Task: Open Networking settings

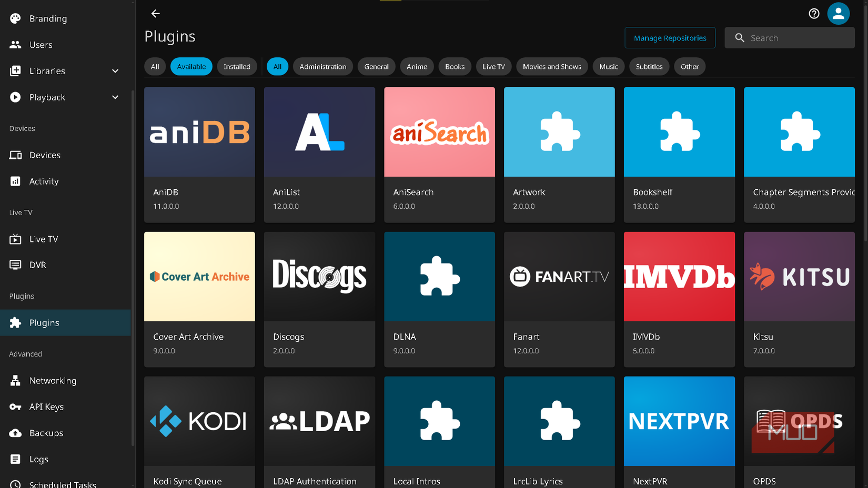Action: tap(65, 381)
